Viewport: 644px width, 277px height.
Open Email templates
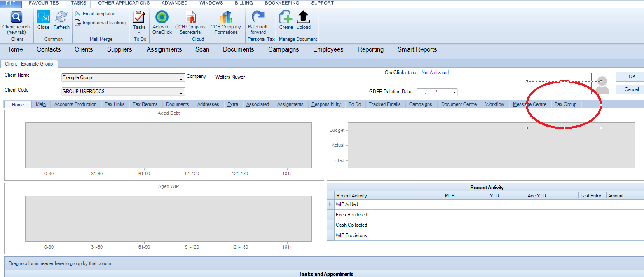[95, 14]
